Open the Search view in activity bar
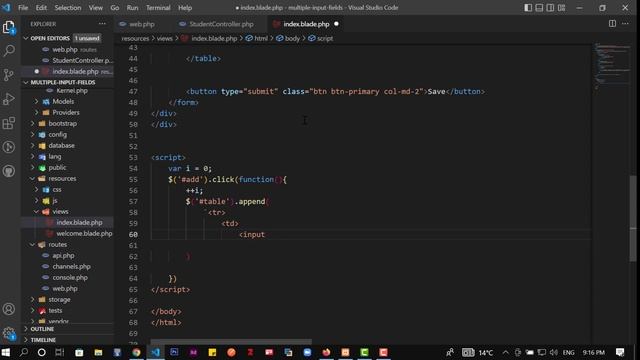640x360 pixels. point(9,51)
